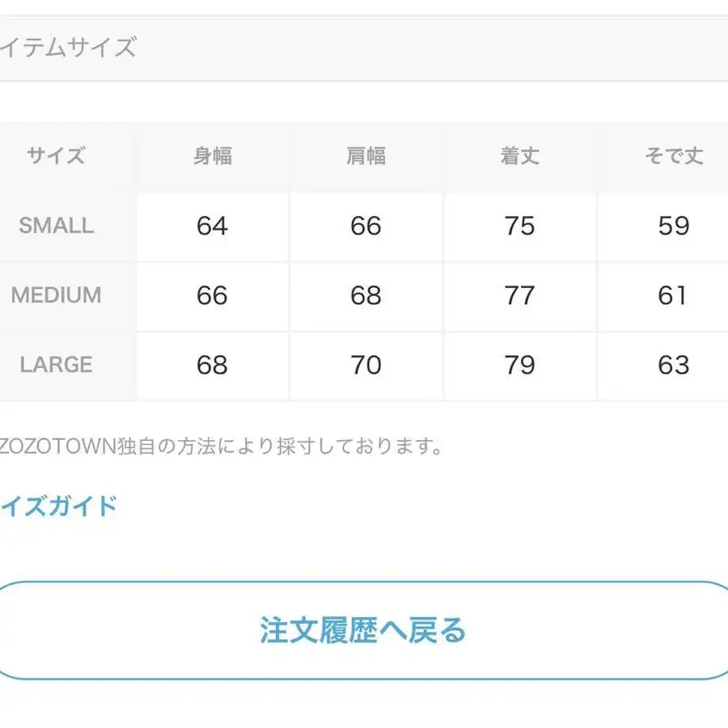Viewport: 728px width, 728px height.
Task: Click the ZOZOTOWN measurement note text
Action: click(x=220, y=446)
